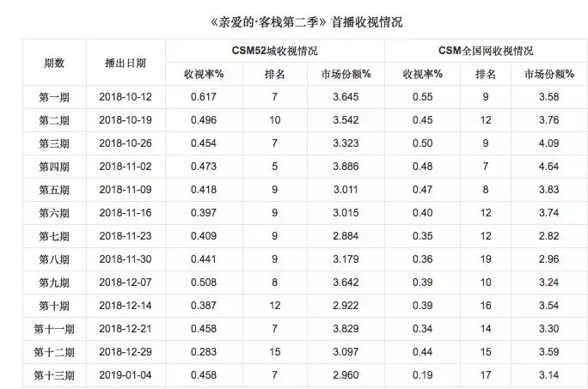The width and height of the screenshot is (588, 389).
Task: Select the date 2019-01-04
Action: 126,375
